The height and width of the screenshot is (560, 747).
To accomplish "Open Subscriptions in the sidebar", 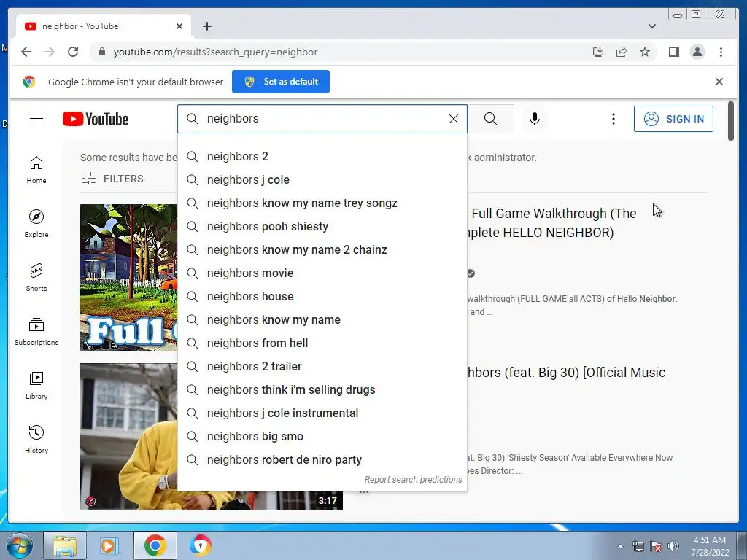I will tap(36, 332).
